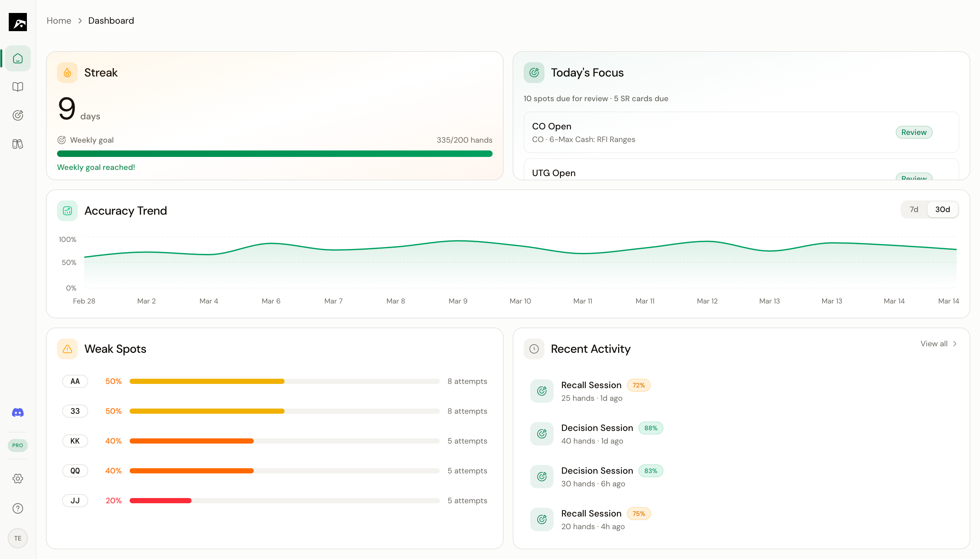Image resolution: width=980 pixels, height=559 pixels.
Task: Click the PRO badge in sidebar
Action: [x=17, y=446]
